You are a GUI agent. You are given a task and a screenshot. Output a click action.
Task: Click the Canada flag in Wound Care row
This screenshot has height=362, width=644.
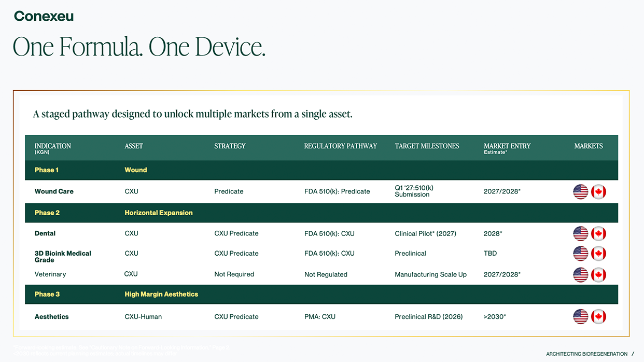[x=599, y=192]
